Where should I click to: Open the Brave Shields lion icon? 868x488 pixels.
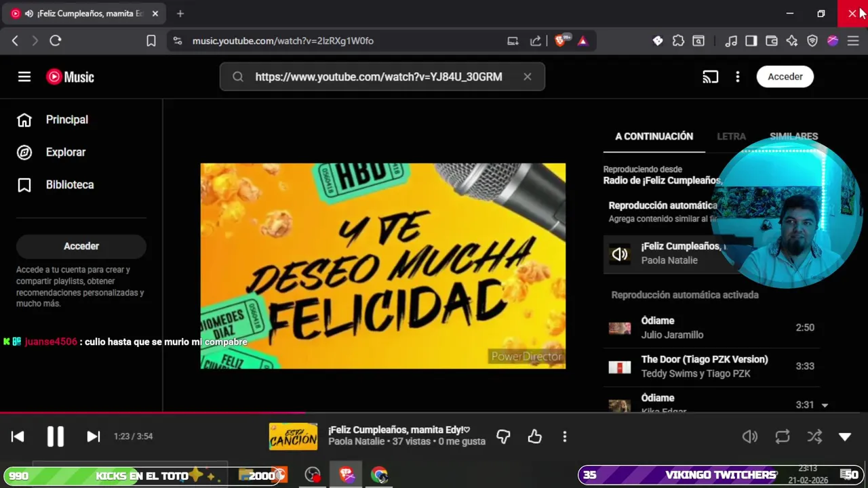(x=562, y=41)
